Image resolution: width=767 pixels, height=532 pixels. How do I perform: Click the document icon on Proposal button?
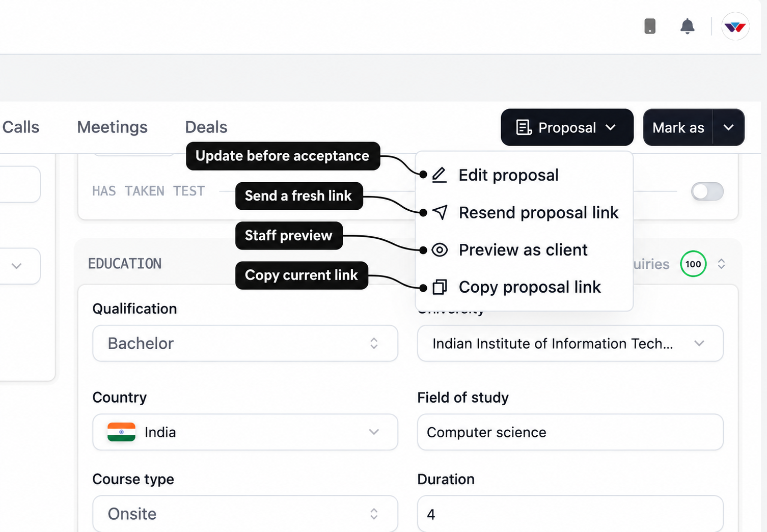point(524,127)
